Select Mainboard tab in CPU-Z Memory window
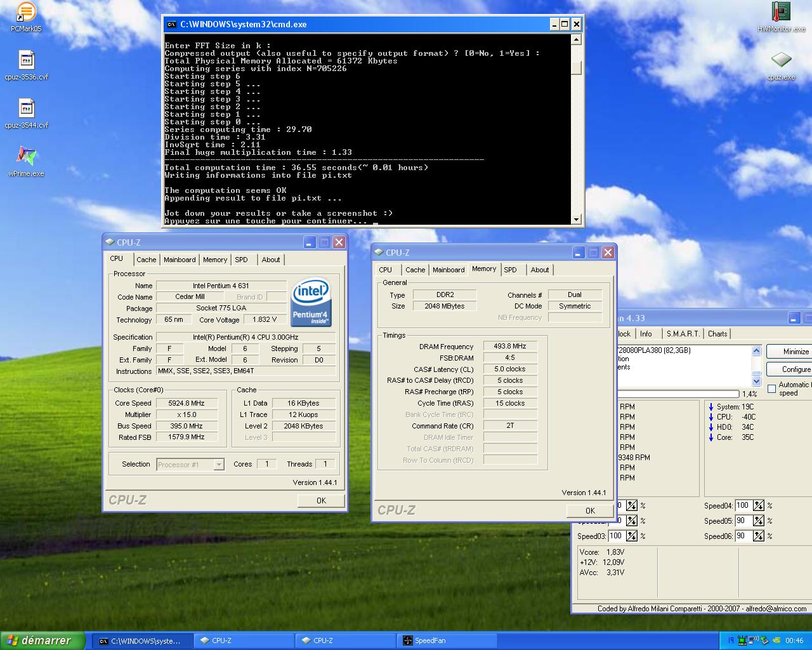Image resolution: width=812 pixels, height=650 pixels. tap(449, 270)
